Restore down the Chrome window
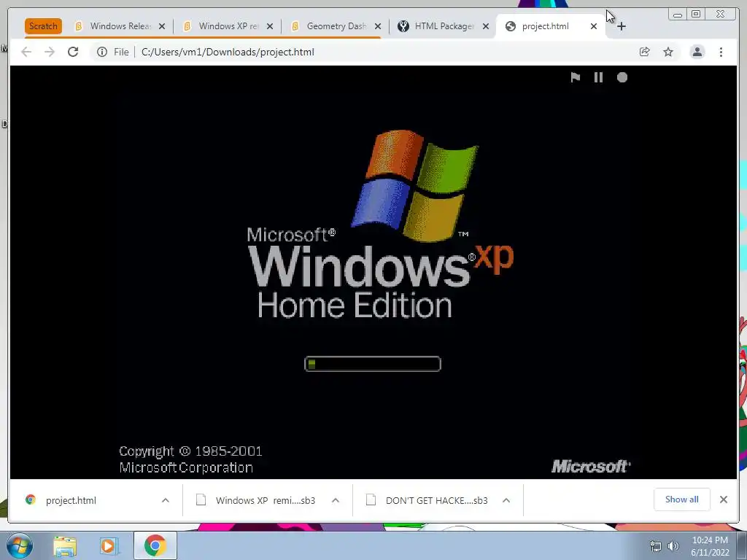 coord(696,15)
